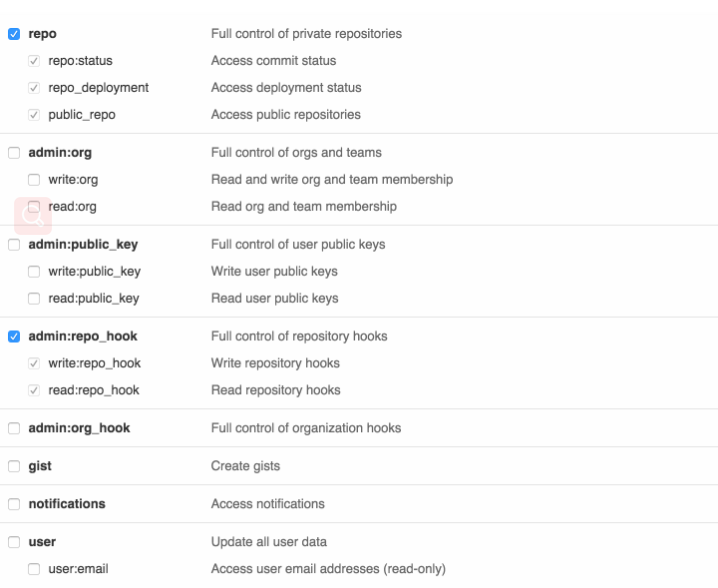Image resolution: width=718 pixels, height=588 pixels.
Task: Check the read:public_key checkbox
Action: pos(33,299)
